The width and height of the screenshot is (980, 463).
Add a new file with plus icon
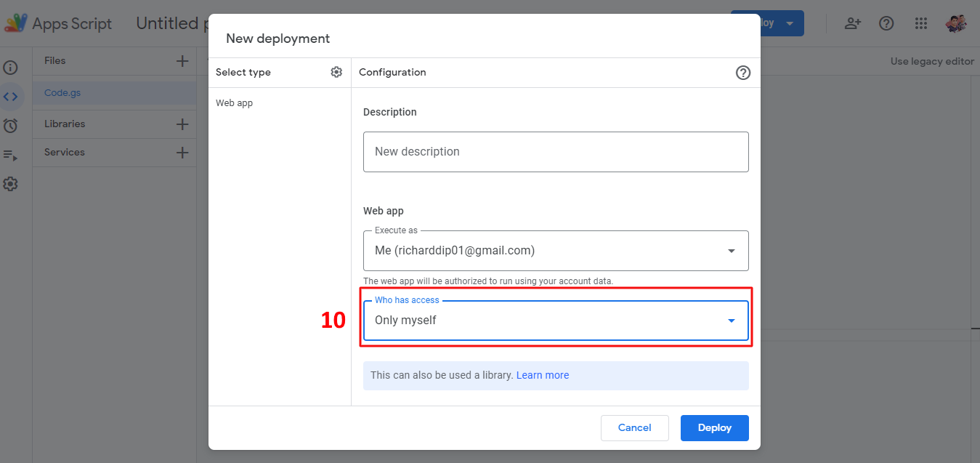click(x=182, y=61)
